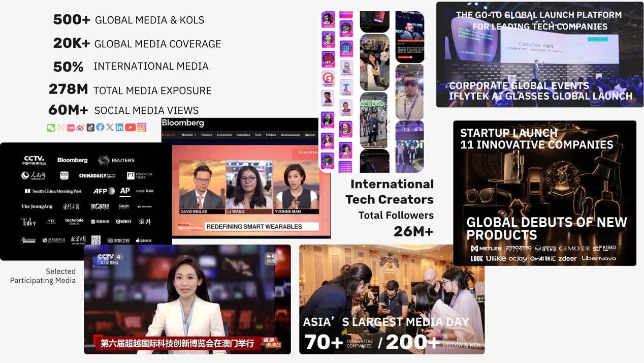The image size is (644, 363).
Task: Select Finance in Bloomberg nav
Action: click(207, 135)
